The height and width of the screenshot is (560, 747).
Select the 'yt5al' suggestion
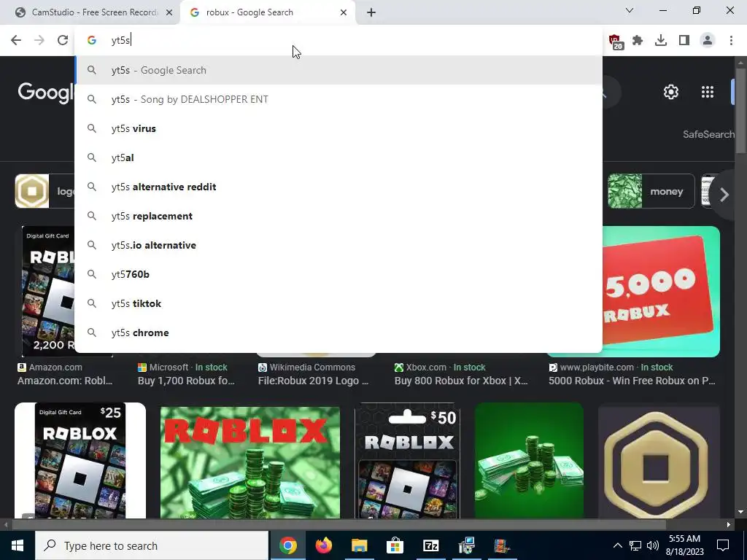coord(338,157)
